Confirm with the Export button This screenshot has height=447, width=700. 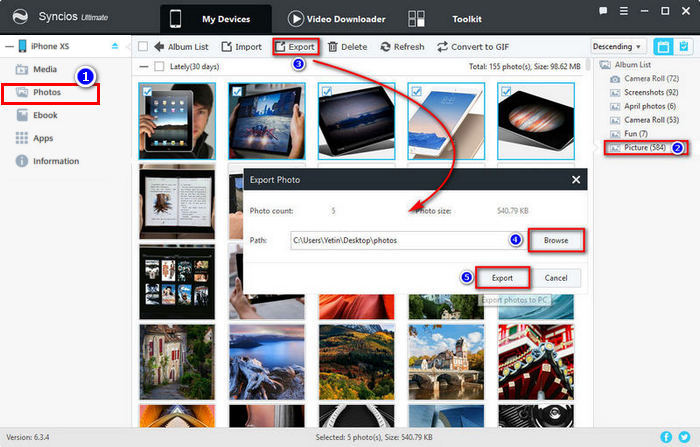point(502,278)
